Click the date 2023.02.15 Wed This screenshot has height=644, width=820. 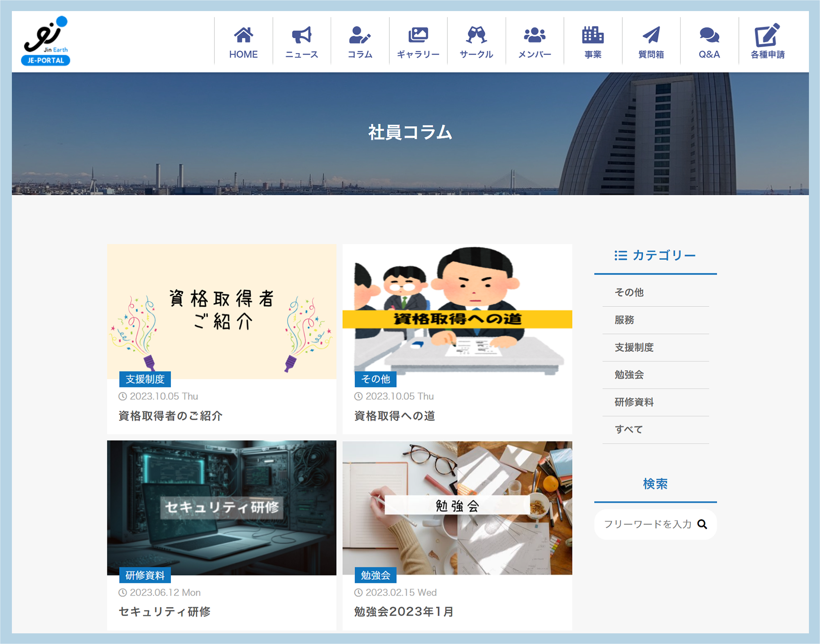(401, 592)
